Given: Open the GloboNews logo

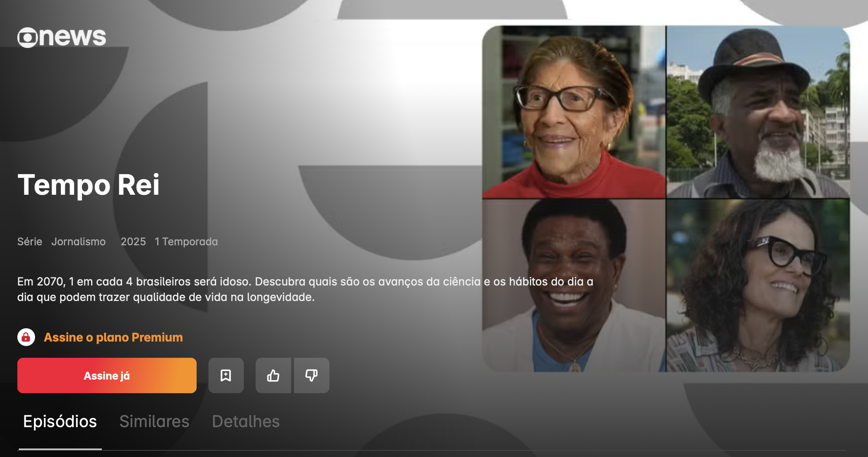Looking at the screenshot, I should 62,37.
